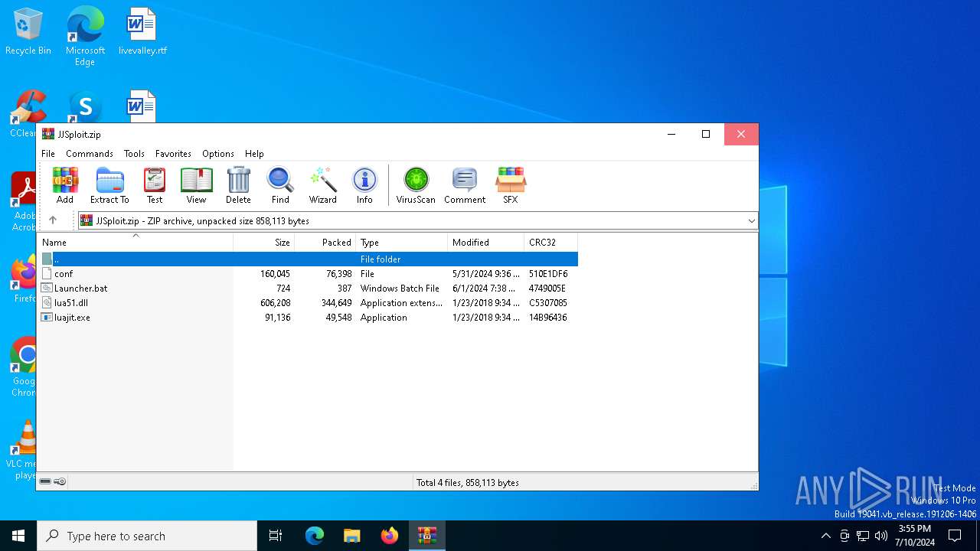Viewport: 980px width, 551px height.
Task: Expand the archive path dropdown
Action: [x=751, y=220]
